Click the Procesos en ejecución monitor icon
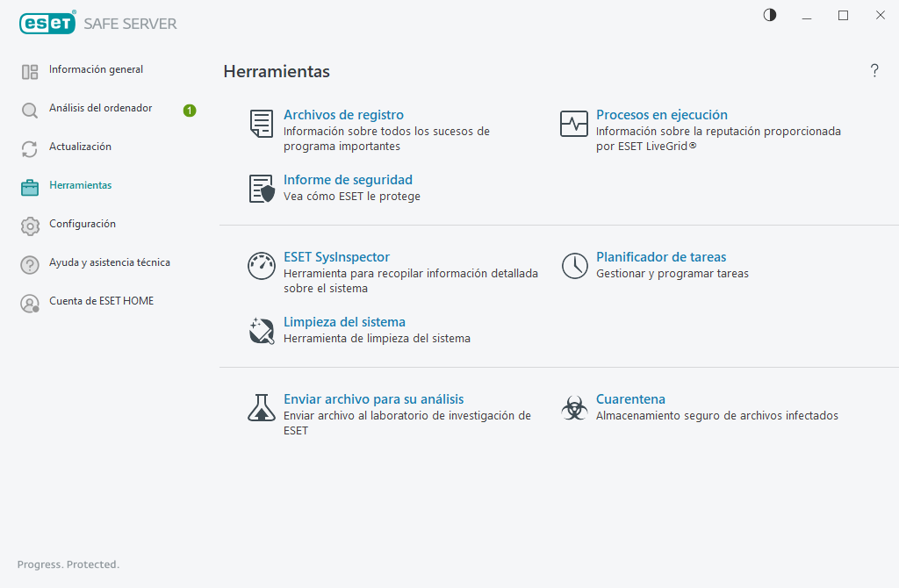 click(574, 124)
